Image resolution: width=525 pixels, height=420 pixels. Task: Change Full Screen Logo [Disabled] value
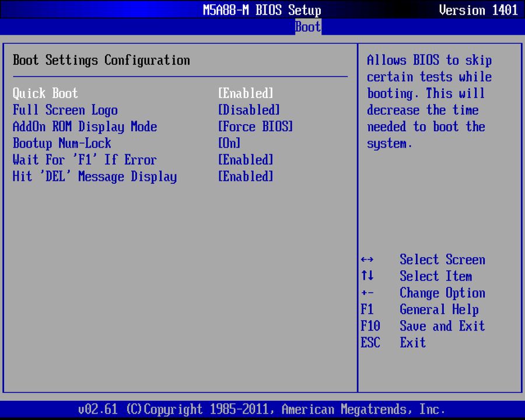[249, 110]
